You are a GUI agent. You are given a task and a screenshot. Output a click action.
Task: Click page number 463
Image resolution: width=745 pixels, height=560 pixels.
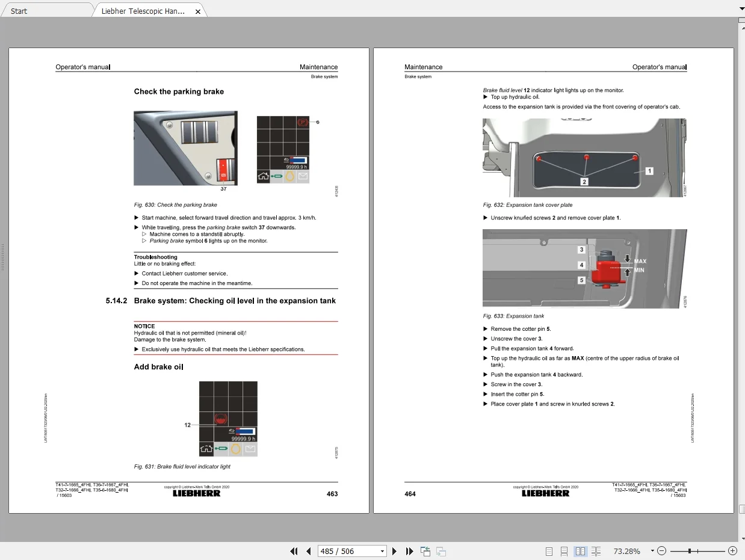(x=332, y=494)
